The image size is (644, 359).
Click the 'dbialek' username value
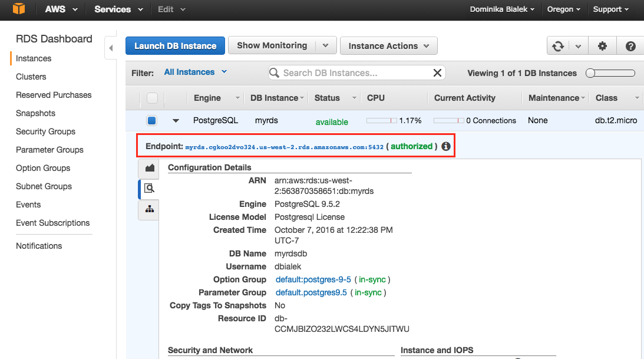pos(288,266)
